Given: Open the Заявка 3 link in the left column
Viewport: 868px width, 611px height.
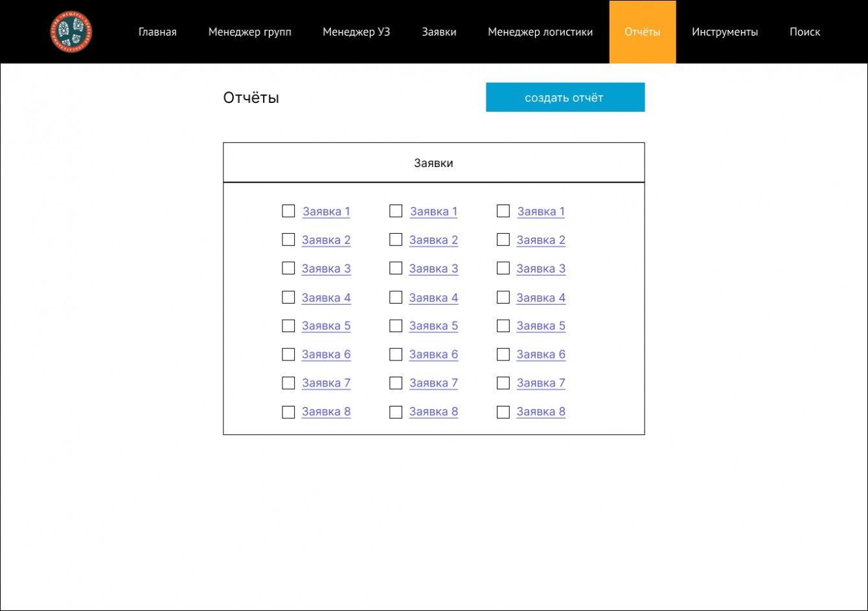Looking at the screenshot, I should click(326, 269).
